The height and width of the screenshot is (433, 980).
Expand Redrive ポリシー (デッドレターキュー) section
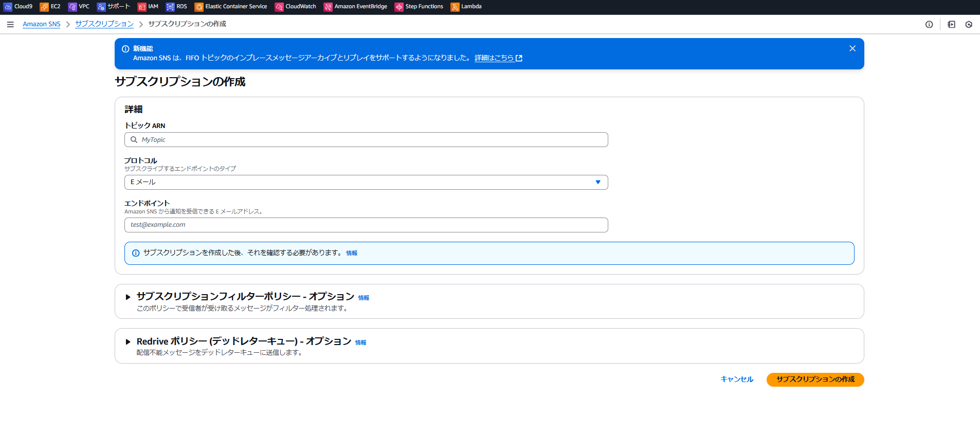tap(128, 342)
